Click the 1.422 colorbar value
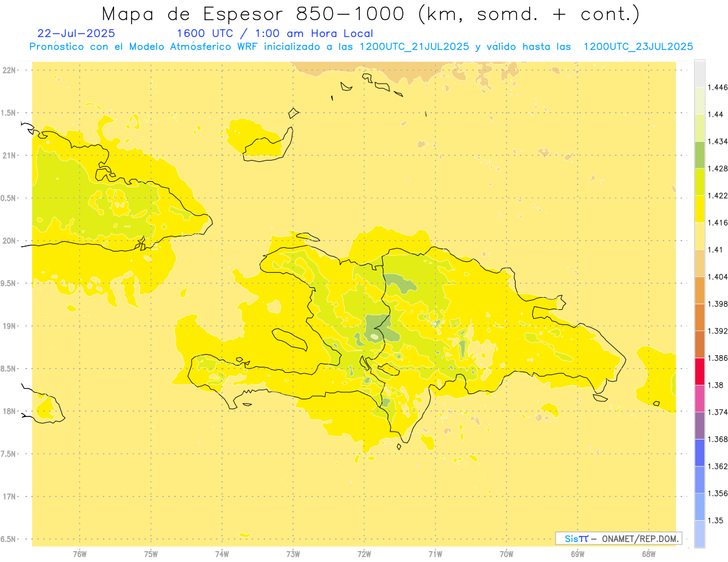 (718, 195)
